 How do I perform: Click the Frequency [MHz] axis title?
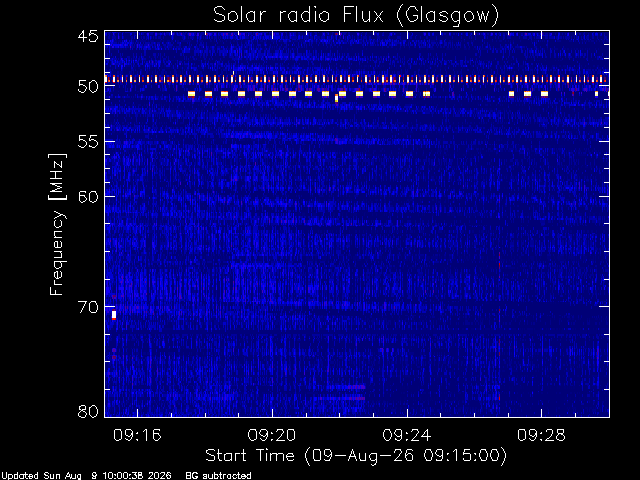pyautogui.click(x=57, y=224)
